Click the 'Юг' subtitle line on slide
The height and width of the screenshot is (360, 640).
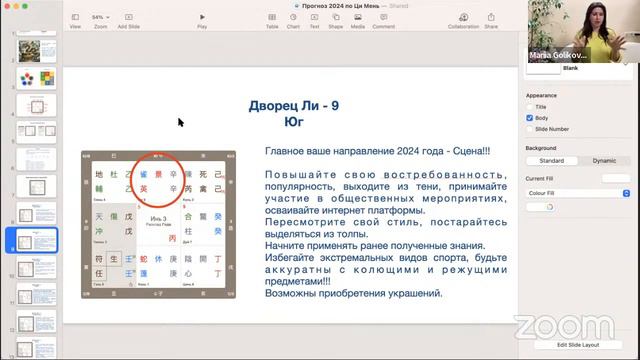coord(293,122)
